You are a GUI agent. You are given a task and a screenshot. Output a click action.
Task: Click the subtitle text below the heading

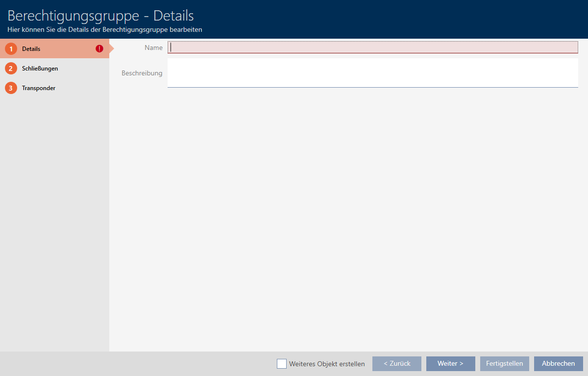(x=105, y=29)
